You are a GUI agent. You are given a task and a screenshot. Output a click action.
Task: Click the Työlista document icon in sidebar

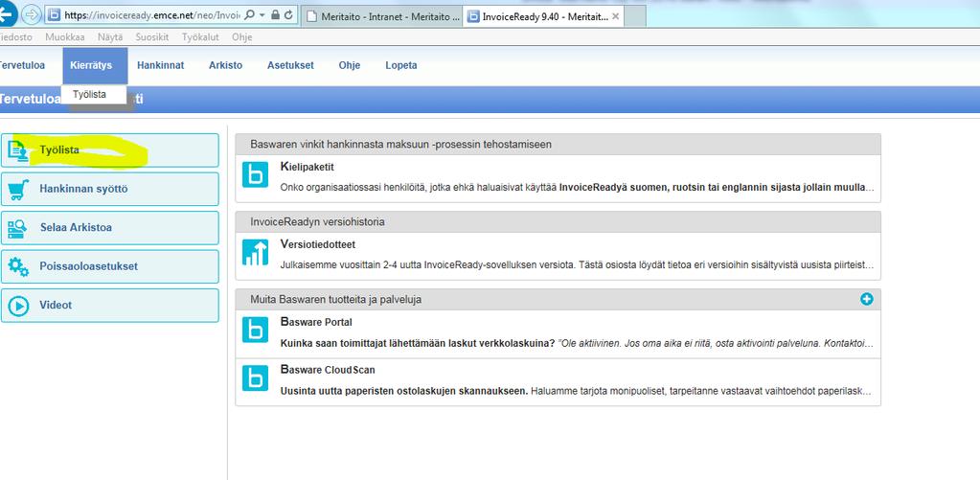click(x=17, y=150)
